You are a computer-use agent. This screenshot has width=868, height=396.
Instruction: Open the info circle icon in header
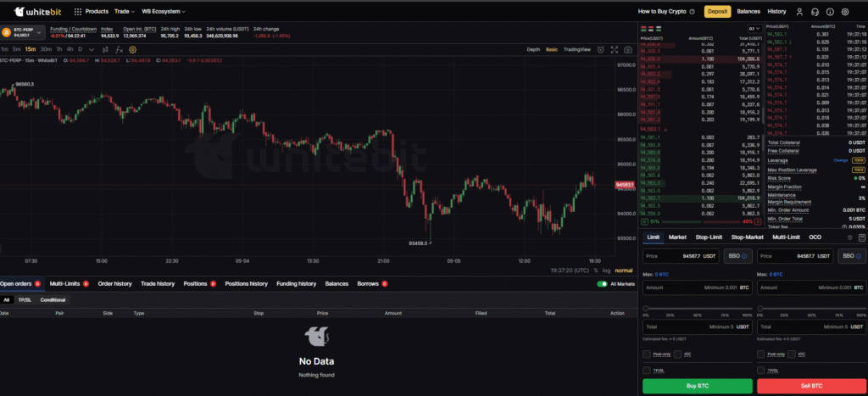tap(830, 12)
